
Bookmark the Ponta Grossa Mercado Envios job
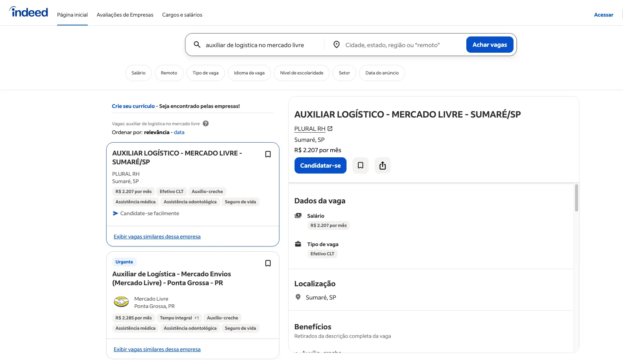(268, 263)
